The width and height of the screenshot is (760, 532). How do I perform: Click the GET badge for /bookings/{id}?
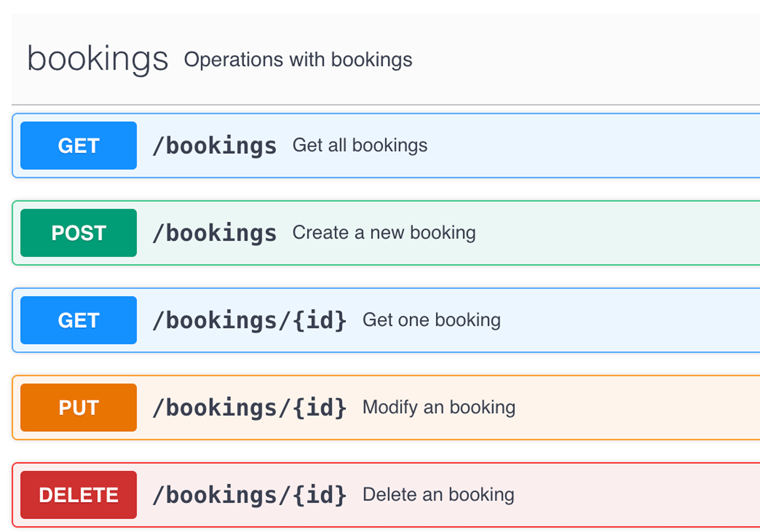click(x=78, y=320)
